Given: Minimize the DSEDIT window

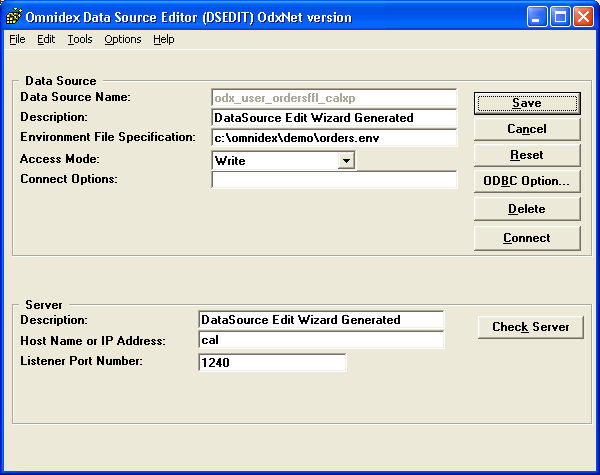Looking at the screenshot, I should (x=536, y=17).
